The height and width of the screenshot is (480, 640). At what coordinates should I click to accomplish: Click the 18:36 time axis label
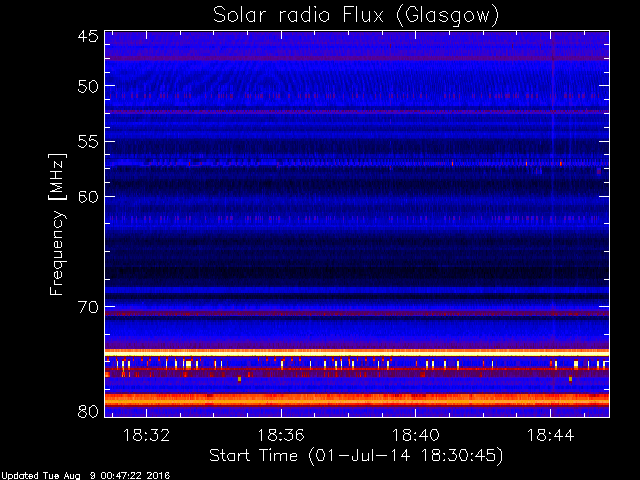tap(281, 435)
